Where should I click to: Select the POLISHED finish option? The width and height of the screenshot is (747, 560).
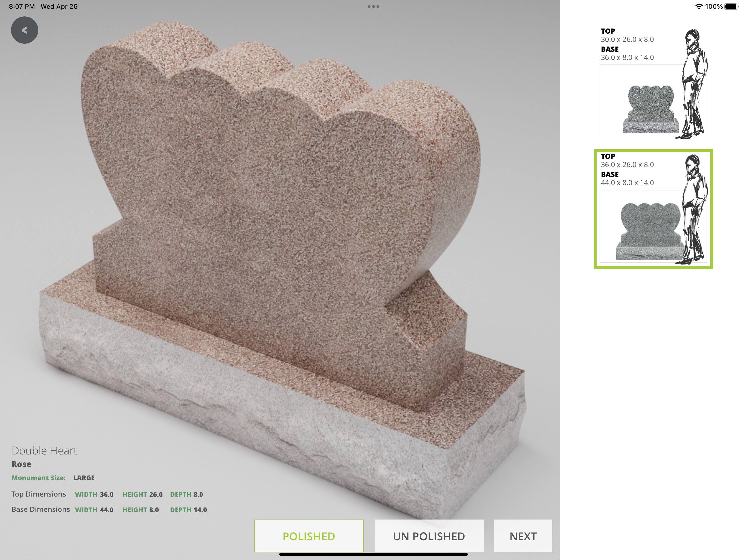[x=309, y=536]
